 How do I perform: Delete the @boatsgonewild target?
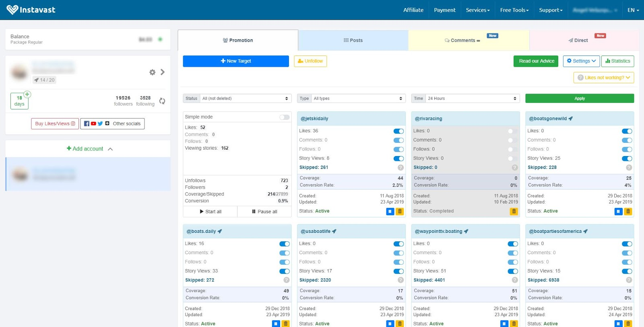click(x=628, y=211)
